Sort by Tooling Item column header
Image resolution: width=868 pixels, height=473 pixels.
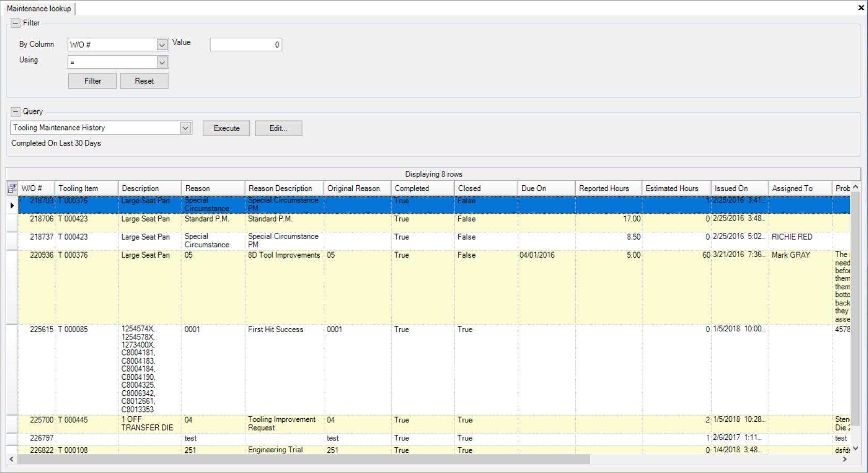[x=86, y=188]
